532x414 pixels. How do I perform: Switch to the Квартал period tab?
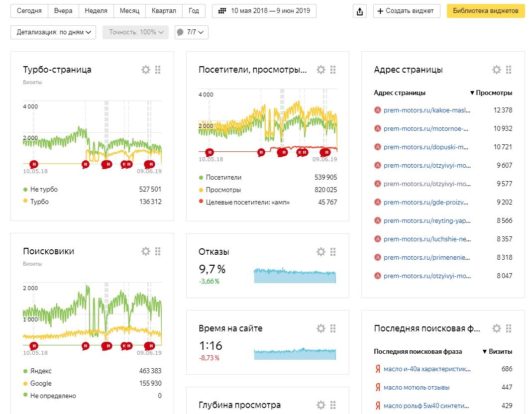tap(164, 11)
